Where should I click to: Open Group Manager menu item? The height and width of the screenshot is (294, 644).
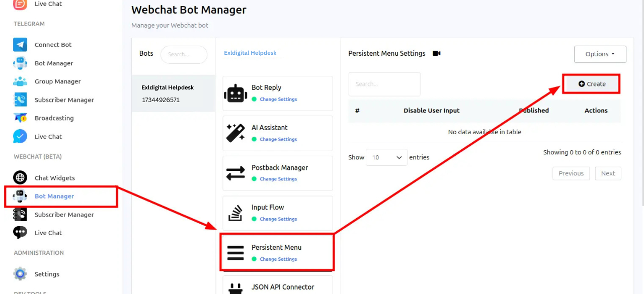click(x=58, y=81)
